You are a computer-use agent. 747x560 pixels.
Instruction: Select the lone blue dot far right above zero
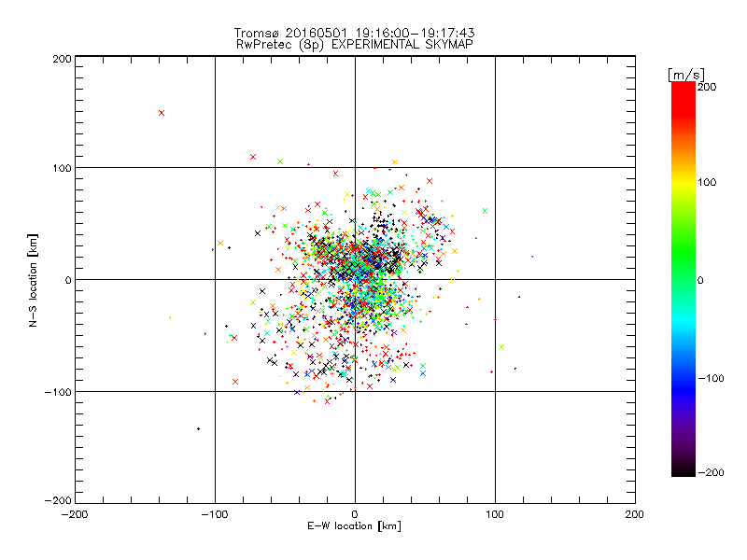532,257
